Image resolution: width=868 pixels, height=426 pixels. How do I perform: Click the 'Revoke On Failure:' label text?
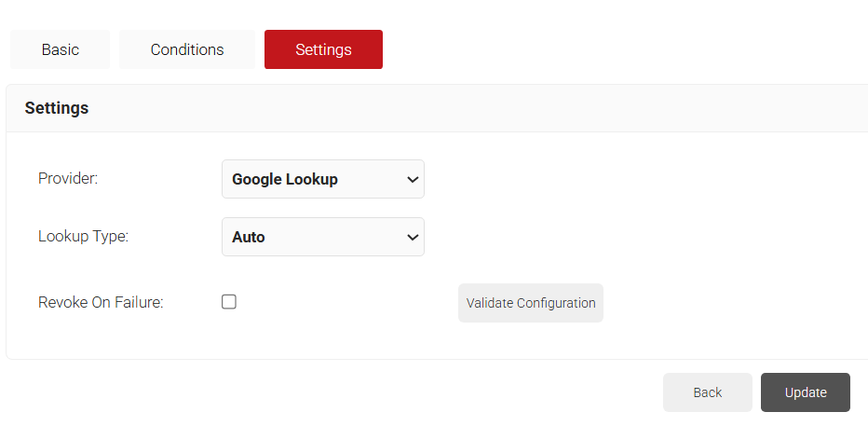click(101, 302)
